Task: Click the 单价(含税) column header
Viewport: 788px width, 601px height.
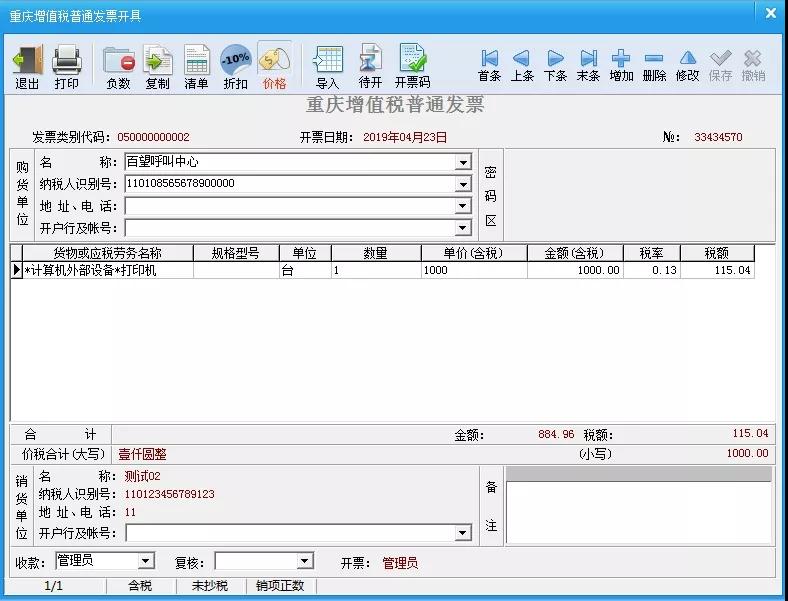Action: click(474, 253)
